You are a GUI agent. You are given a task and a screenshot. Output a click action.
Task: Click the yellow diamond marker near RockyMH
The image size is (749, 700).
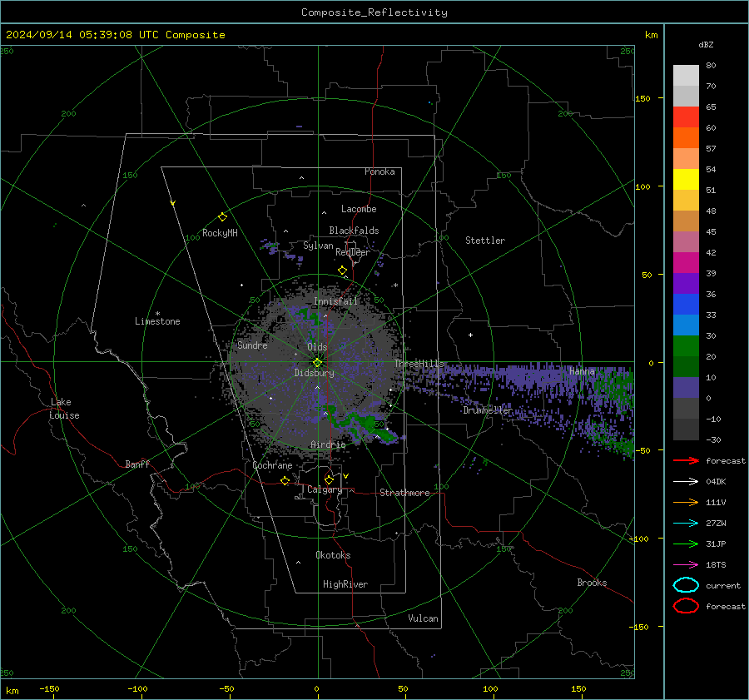[222, 217]
